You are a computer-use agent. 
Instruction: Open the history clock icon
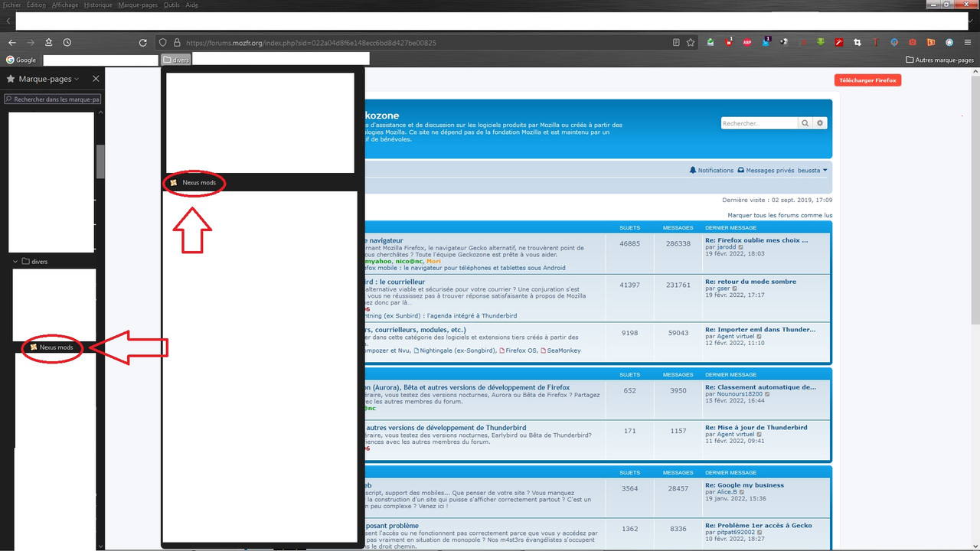67,43
